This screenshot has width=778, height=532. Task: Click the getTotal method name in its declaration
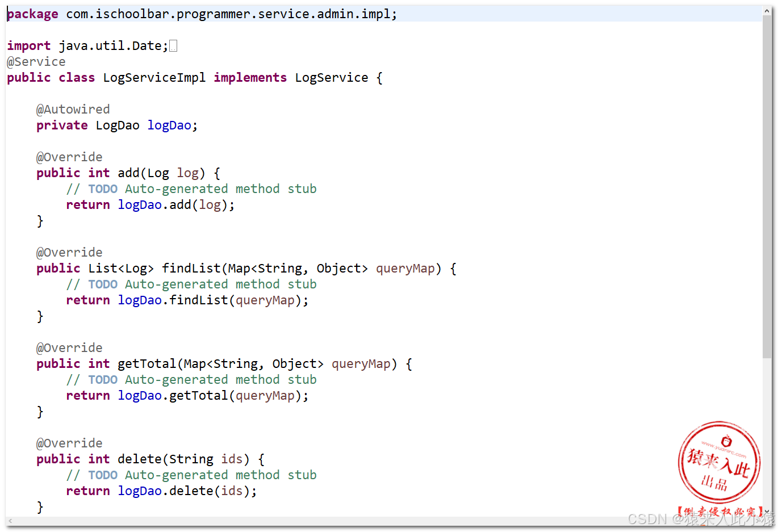[147, 364]
